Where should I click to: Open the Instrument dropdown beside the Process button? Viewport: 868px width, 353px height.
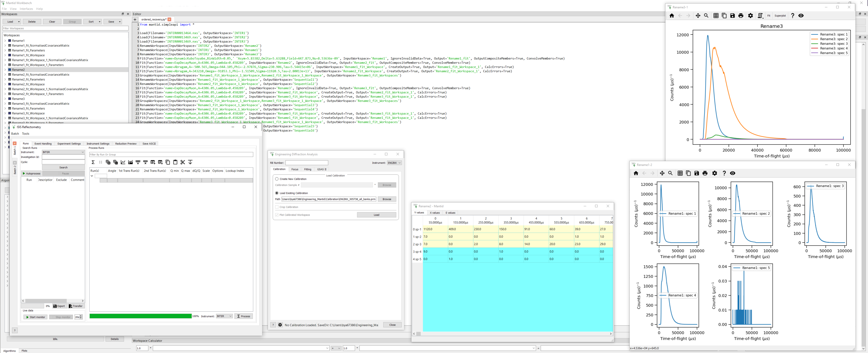coord(224,316)
